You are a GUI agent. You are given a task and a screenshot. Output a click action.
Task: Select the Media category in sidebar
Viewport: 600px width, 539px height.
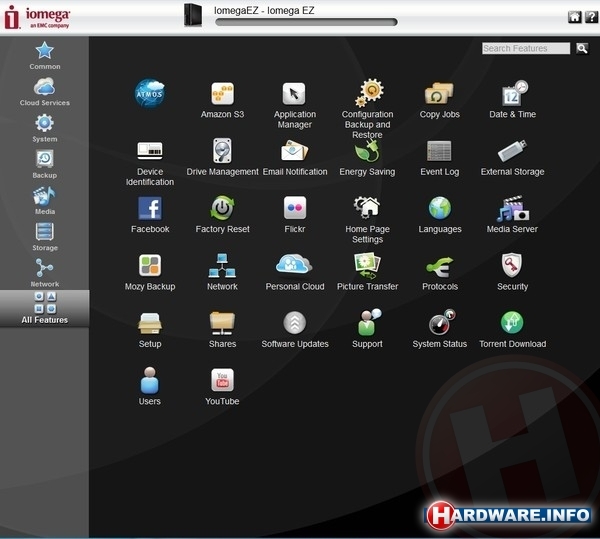coord(45,201)
